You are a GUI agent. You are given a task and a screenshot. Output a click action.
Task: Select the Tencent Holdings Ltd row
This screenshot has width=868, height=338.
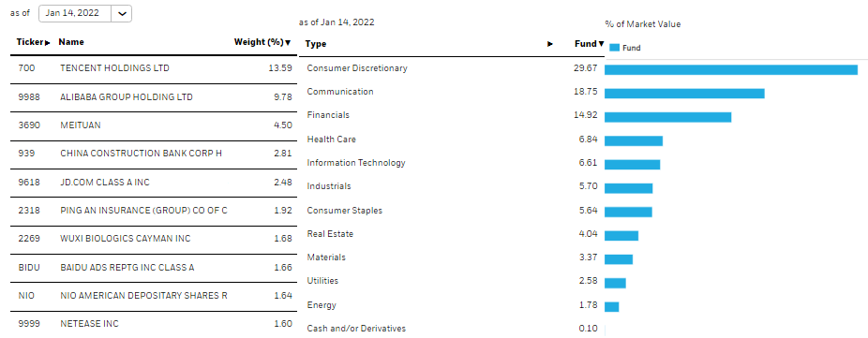tap(151, 69)
